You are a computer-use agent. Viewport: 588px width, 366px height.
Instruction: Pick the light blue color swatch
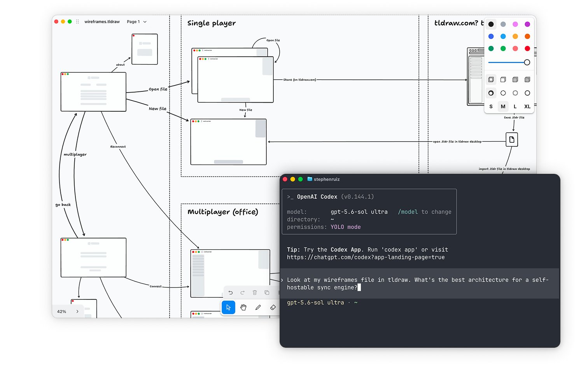point(503,36)
